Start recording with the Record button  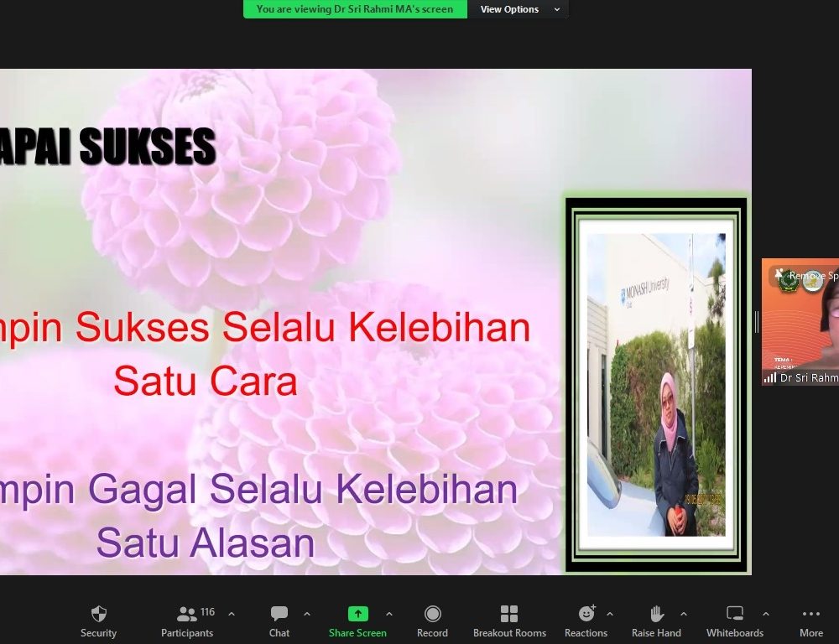tap(432, 621)
